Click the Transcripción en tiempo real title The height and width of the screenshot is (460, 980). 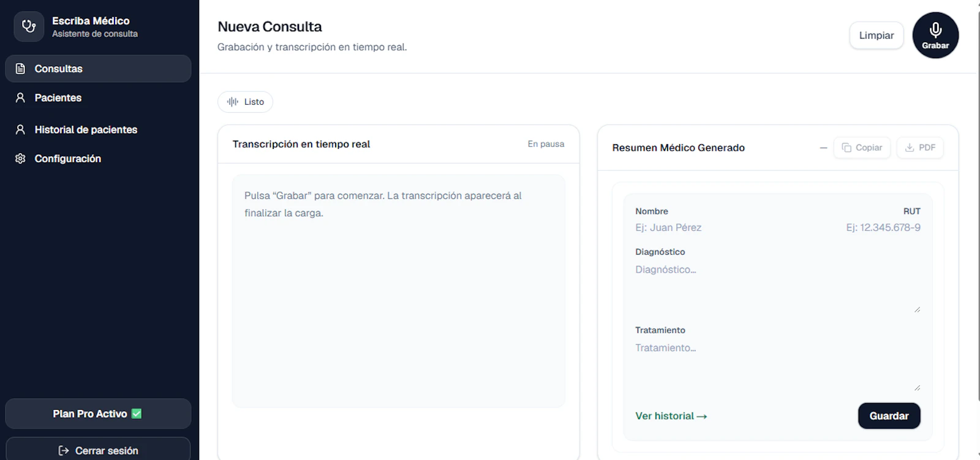point(301,144)
